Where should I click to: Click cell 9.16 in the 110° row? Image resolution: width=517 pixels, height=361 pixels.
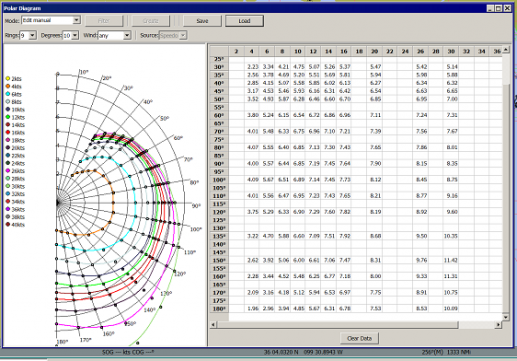(x=451, y=196)
